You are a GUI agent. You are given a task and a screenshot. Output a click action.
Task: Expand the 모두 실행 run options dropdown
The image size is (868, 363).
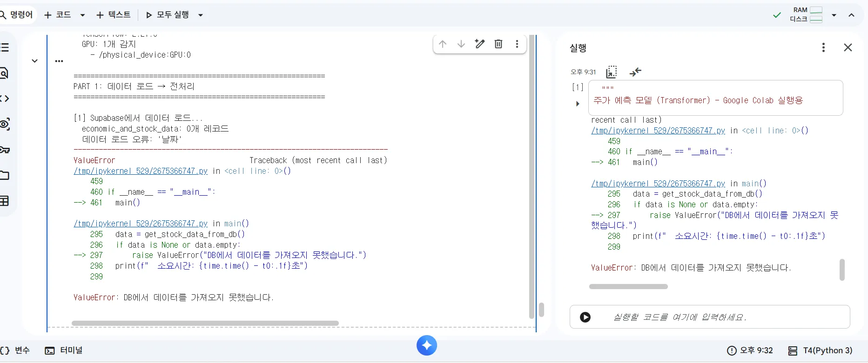[x=201, y=15]
